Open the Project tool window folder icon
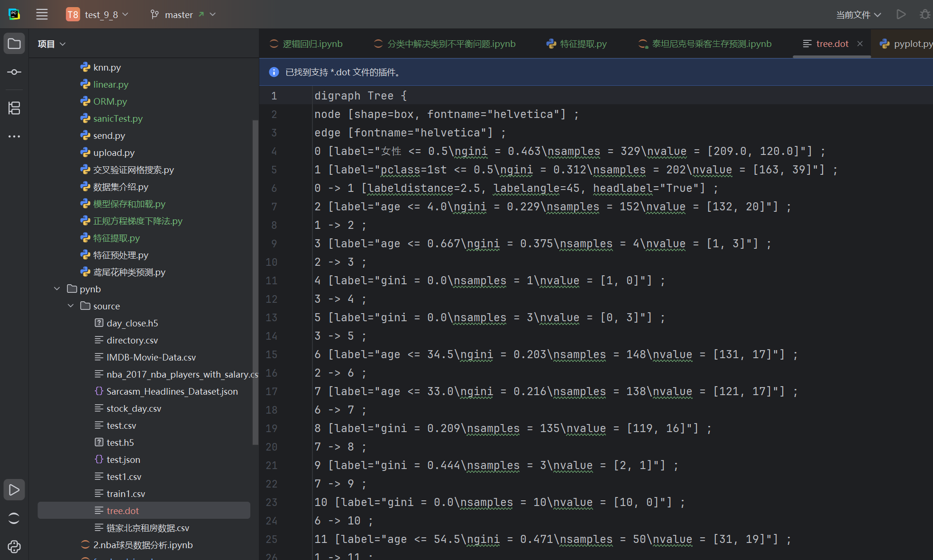933x560 pixels. 14,44
